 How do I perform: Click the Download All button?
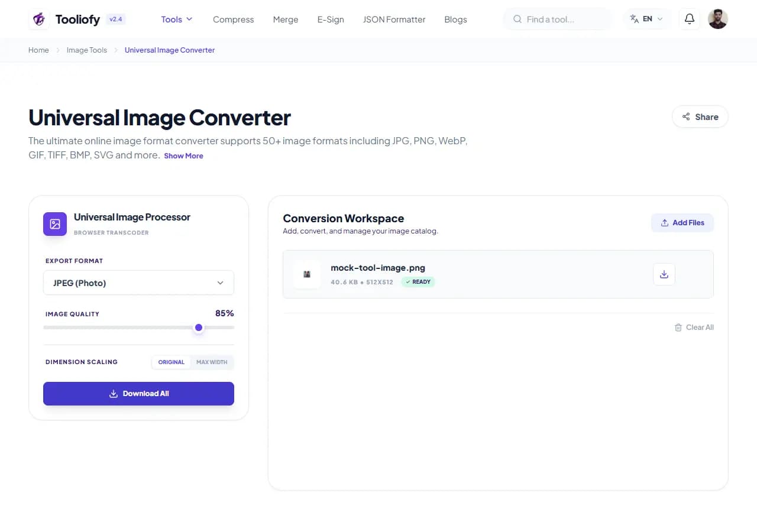click(x=138, y=394)
